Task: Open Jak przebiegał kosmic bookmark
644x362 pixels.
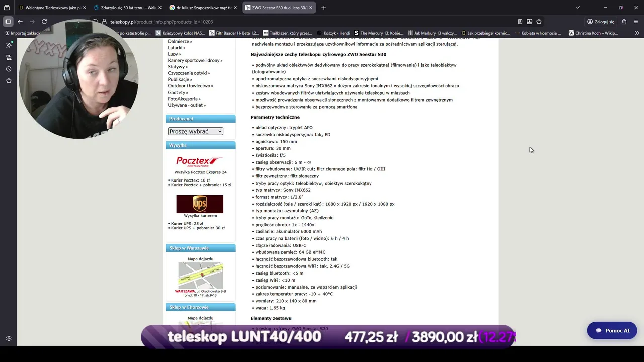Action: click(x=486, y=33)
